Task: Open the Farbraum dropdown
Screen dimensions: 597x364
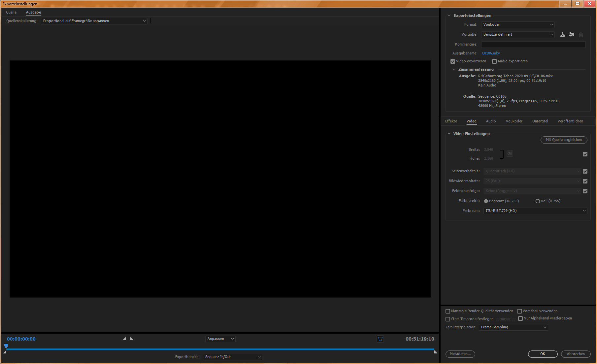Action: point(535,211)
